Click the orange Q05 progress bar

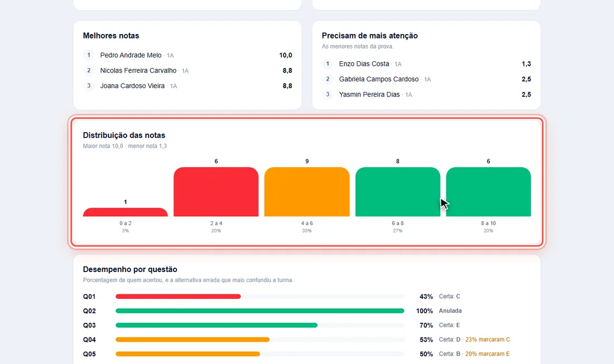pyautogui.click(x=188, y=354)
